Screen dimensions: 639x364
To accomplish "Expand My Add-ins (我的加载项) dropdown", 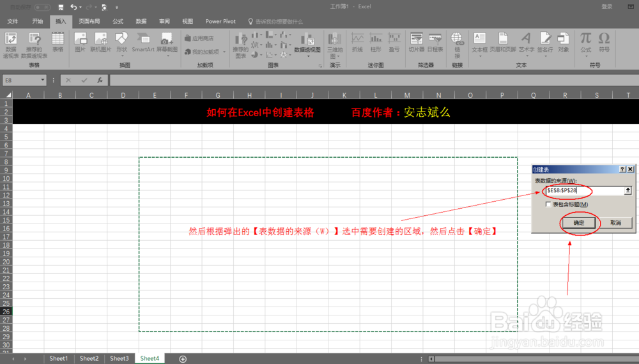I will tap(224, 52).
